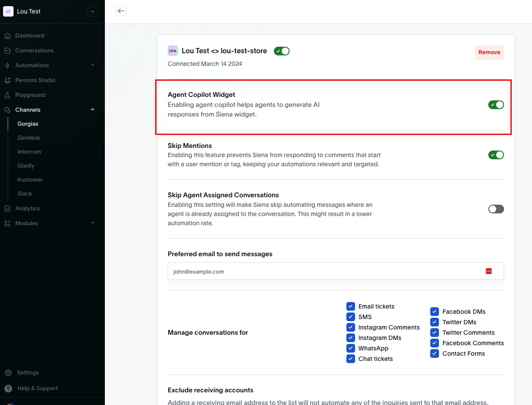Click the Automations lightning bolt icon
Image resolution: width=532 pixels, height=405 pixels.
[x=7, y=65]
